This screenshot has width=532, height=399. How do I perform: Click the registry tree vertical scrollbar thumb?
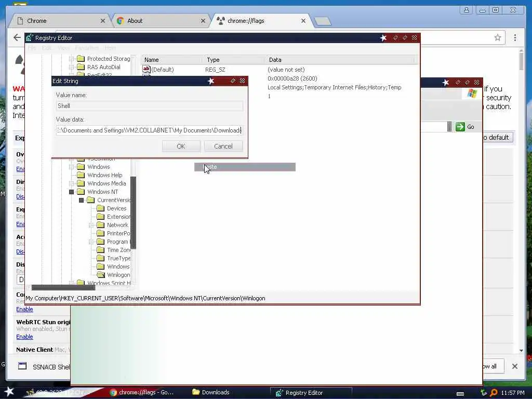tap(134, 212)
